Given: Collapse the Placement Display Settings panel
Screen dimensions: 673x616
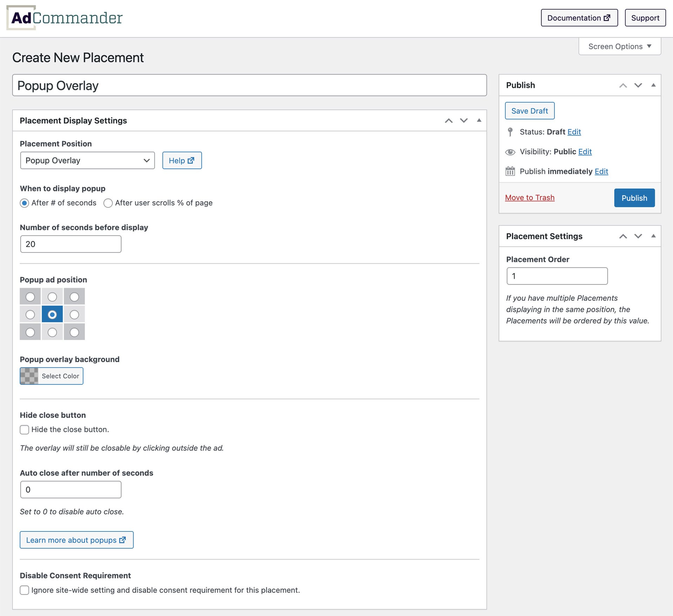Looking at the screenshot, I should [479, 120].
